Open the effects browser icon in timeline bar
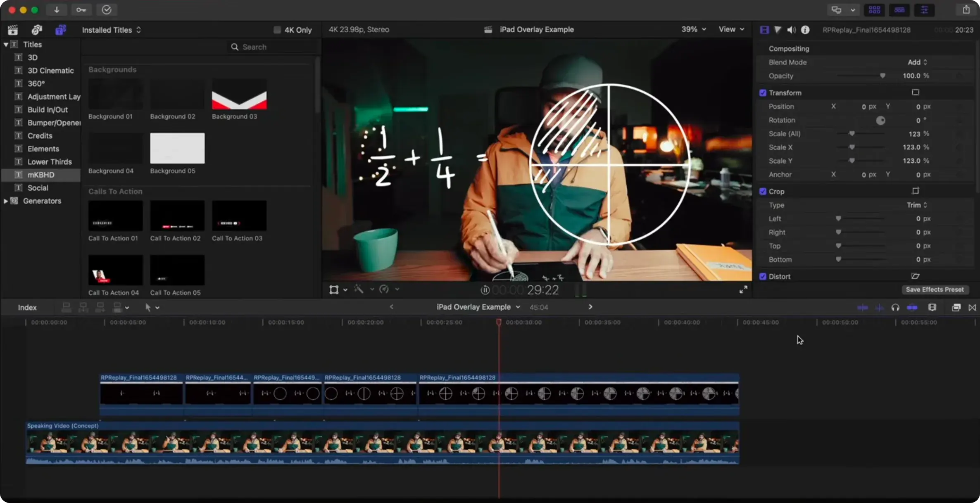The image size is (980, 503). [x=956, y=307]
